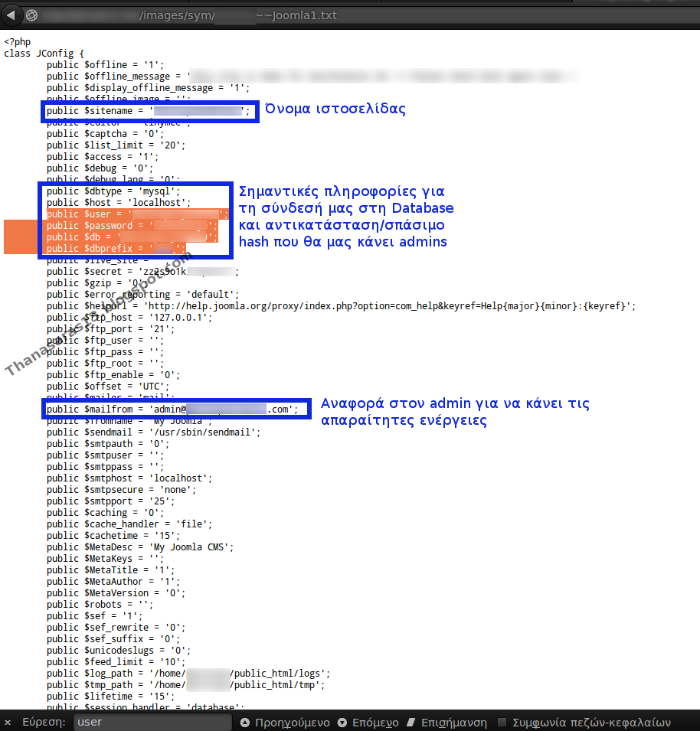
Task: Close the find bar via the x icon
Action: click(x=8, y=722)
